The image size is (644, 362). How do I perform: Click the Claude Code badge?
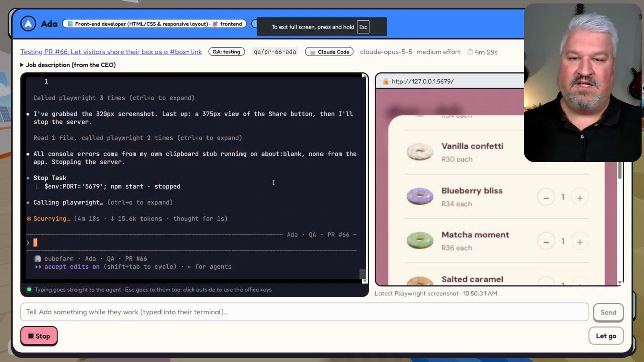[329, 52]
